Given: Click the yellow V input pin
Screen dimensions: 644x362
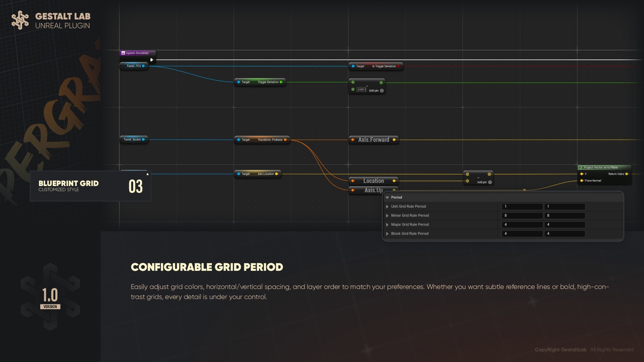Looking at the screenshot, I should pos(582,174).
